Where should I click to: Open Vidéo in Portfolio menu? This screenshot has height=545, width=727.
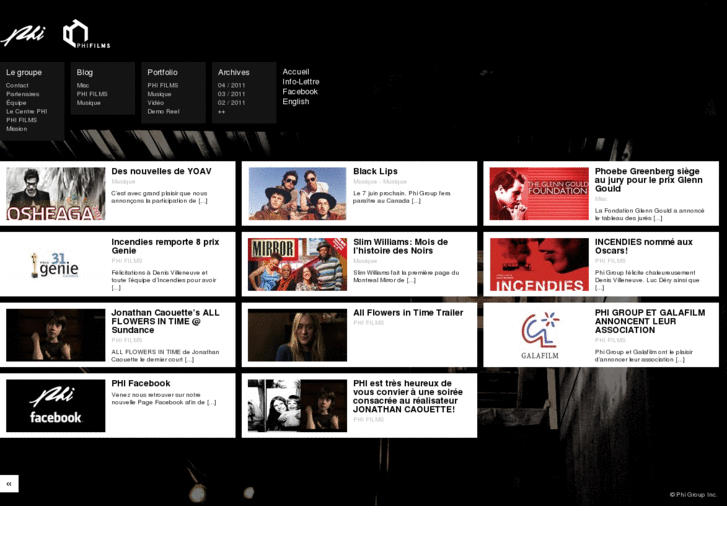pos(155,103)
